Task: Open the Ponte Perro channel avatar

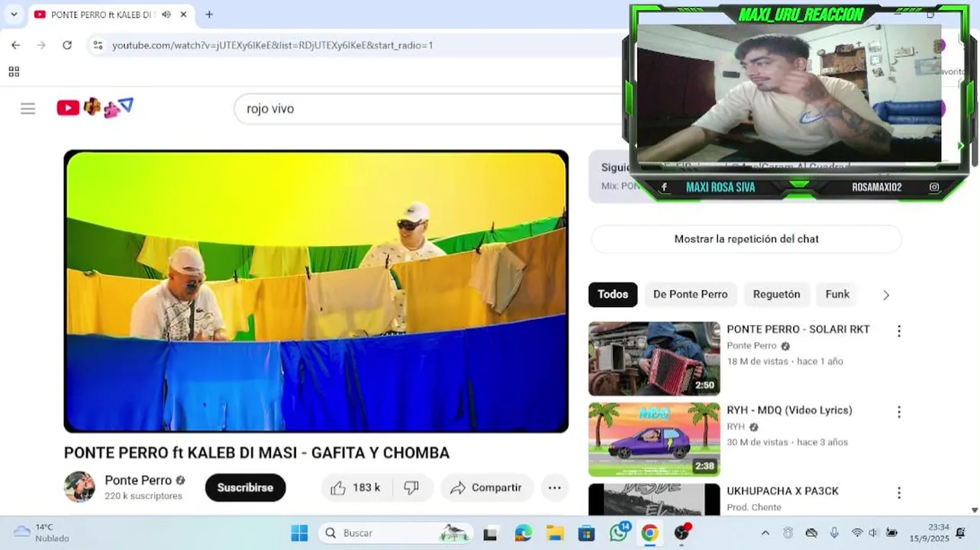Action: click(79, 487)
